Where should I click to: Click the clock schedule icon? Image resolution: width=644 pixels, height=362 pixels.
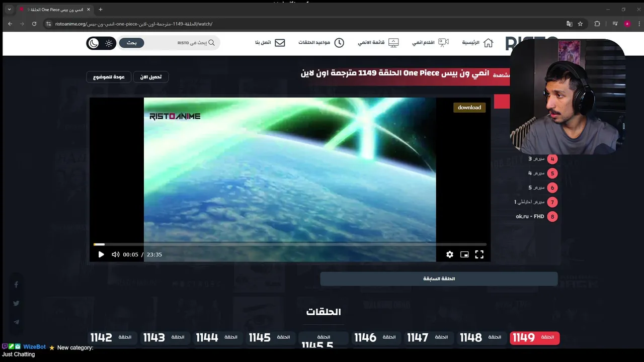pos(339,43)
